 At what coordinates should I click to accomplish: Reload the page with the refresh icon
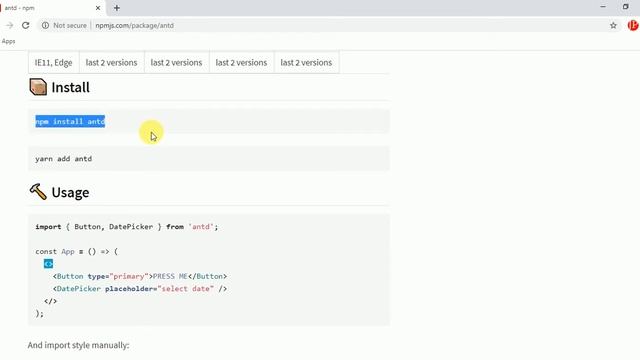coord(25,25)
